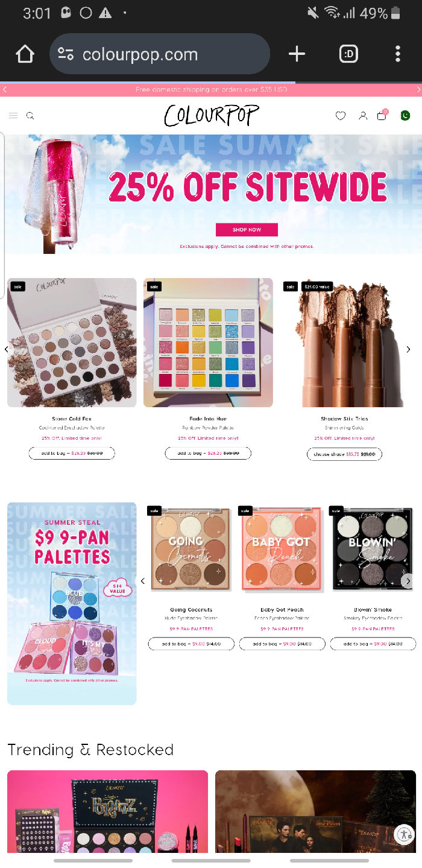Tap the search magnifier icon
The height and width of the screenshot is (868, 422).
30,116
